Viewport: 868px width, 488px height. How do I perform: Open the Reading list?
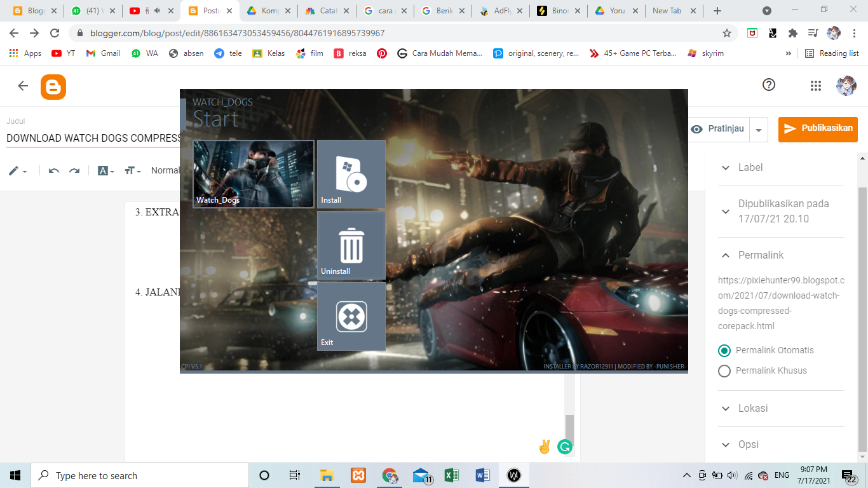[832, 53]
